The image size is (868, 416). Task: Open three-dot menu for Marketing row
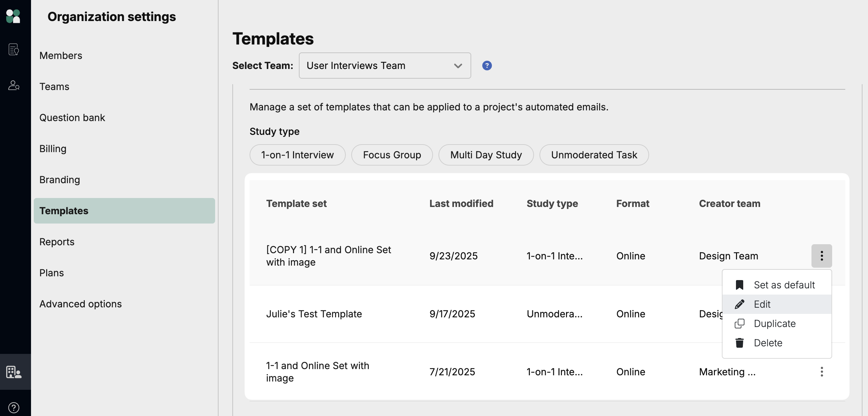[821, 372]
